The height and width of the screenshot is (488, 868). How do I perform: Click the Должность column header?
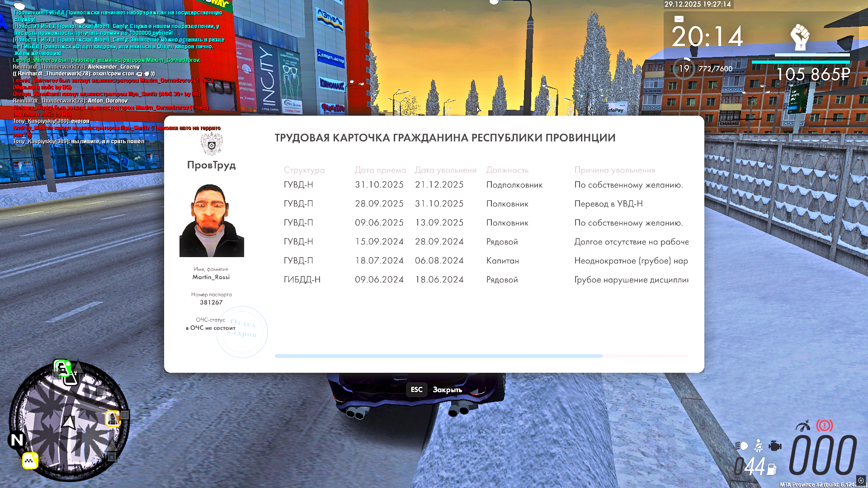pos(507,170)
